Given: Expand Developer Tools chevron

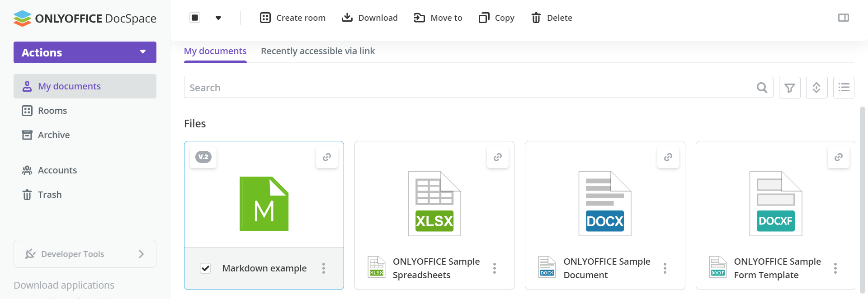Looking at the screenshot, I should tap(141, 254).
